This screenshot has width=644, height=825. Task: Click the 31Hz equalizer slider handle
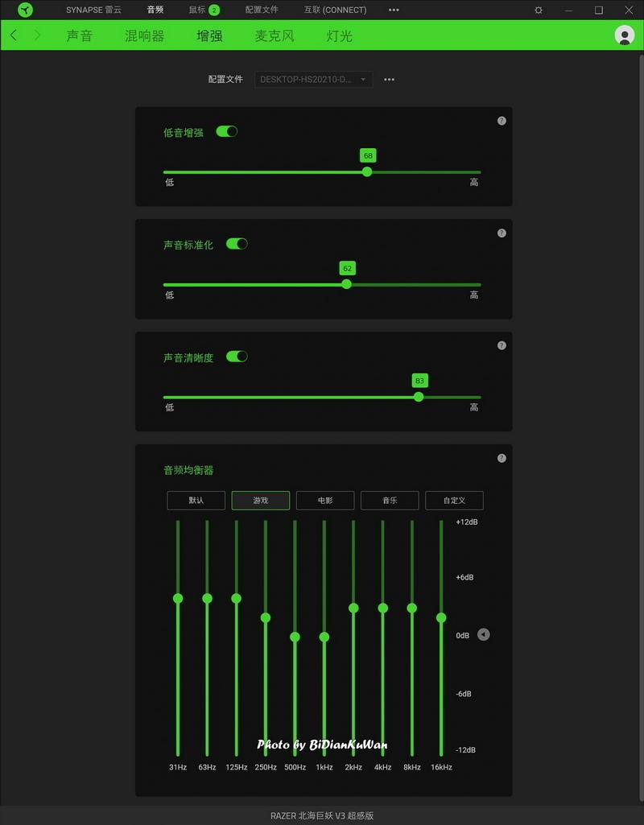tap(178, 598)
